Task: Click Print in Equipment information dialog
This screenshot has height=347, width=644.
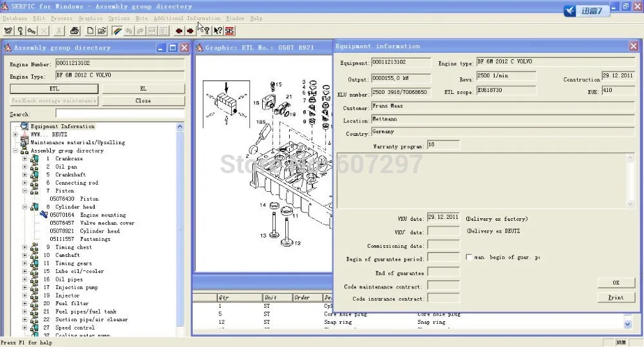Action: (x=616, y=297)
